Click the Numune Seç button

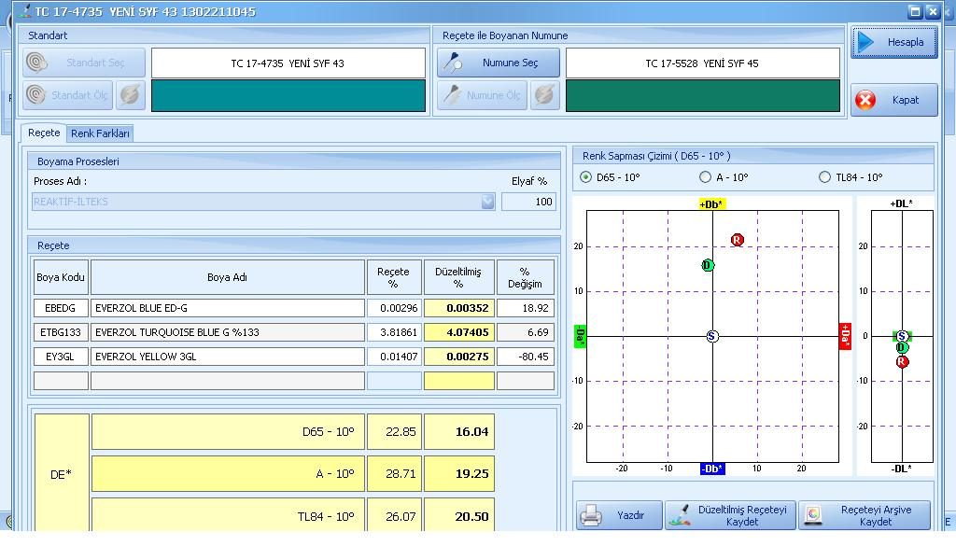click(x=499, y=63)
